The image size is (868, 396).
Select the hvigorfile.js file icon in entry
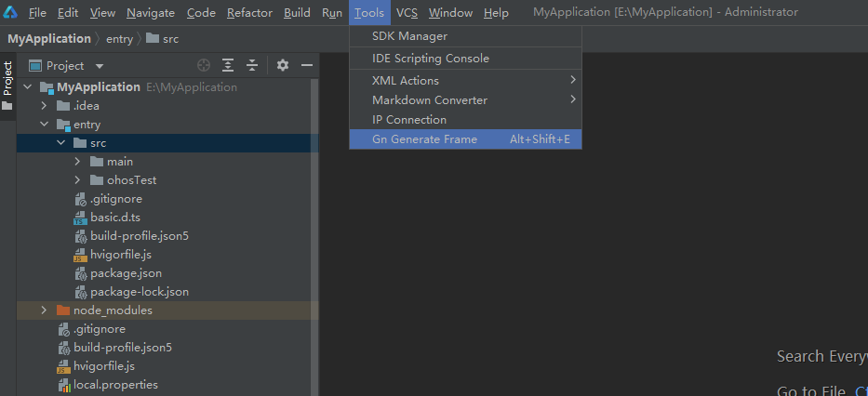[x=80, y=255]
